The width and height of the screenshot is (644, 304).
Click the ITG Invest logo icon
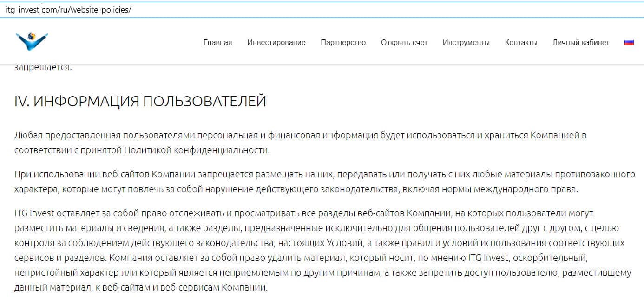(32, 41)
